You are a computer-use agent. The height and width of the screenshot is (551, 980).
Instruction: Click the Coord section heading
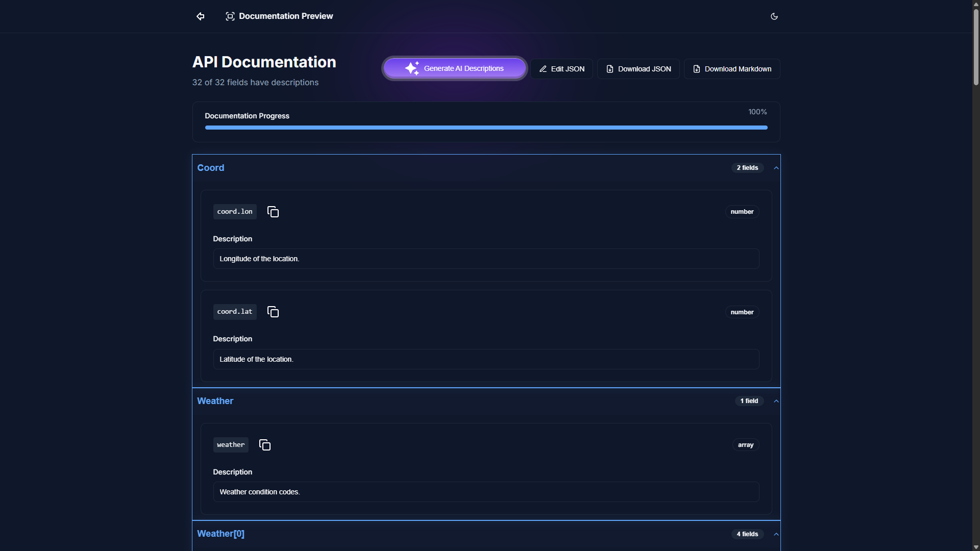[210, 168]
